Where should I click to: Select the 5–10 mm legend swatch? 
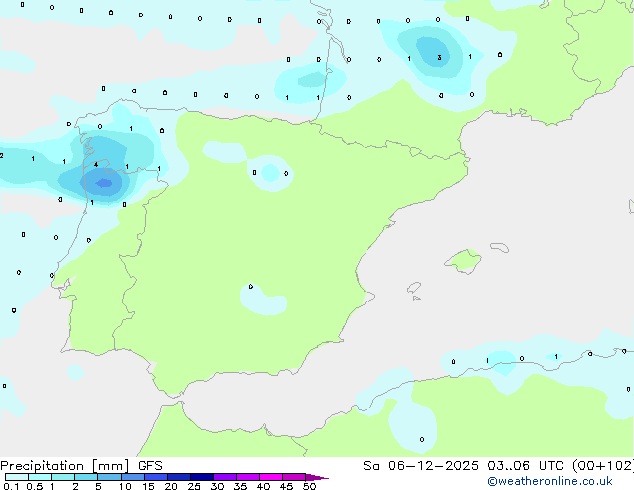[109, 477]
